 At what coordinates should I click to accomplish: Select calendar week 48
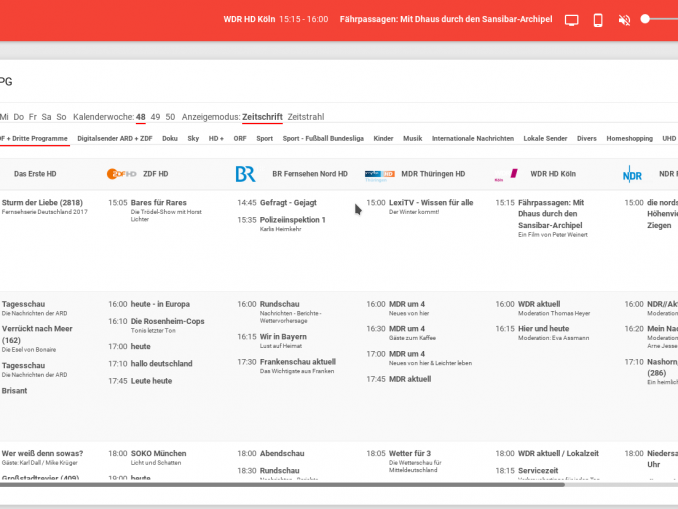(141, 117)
